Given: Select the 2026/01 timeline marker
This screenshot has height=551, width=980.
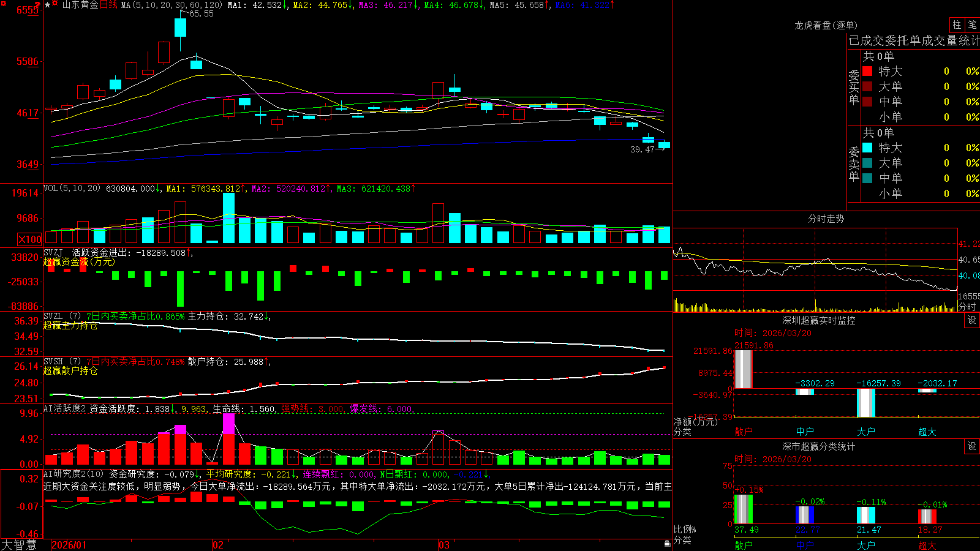Looking at the screenshot, I should click(69, 545).
